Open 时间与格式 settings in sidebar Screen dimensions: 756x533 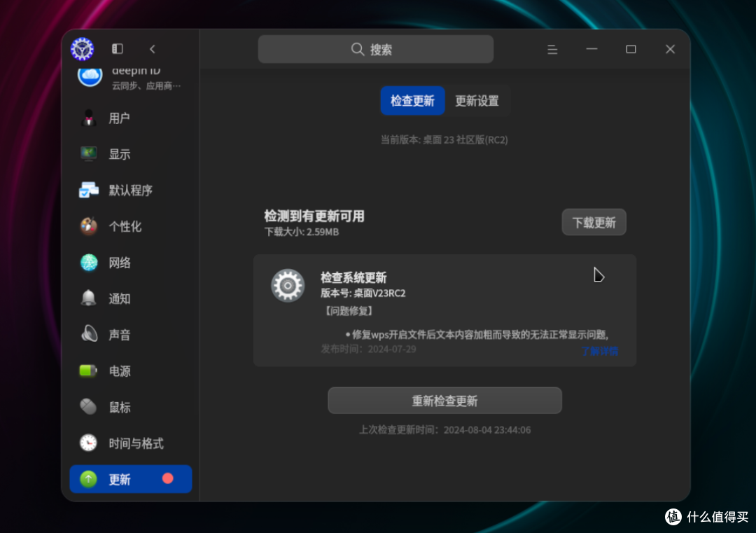click(x=131, y=443)
